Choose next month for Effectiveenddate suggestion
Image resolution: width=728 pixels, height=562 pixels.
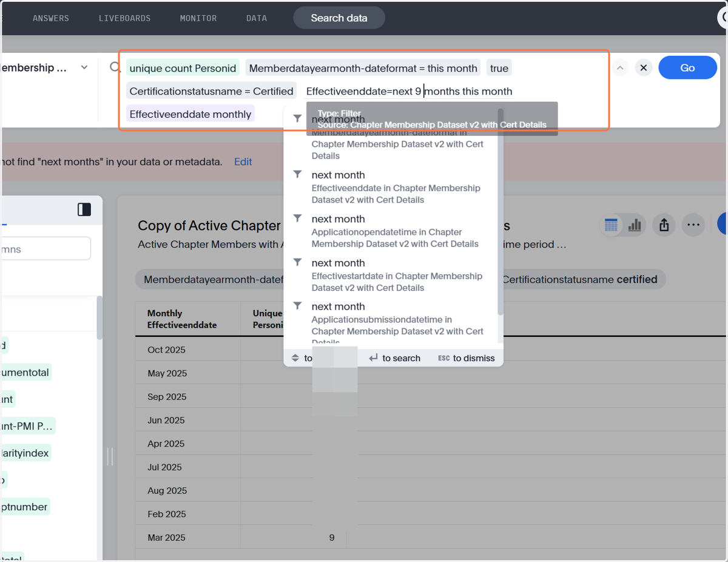391,187
